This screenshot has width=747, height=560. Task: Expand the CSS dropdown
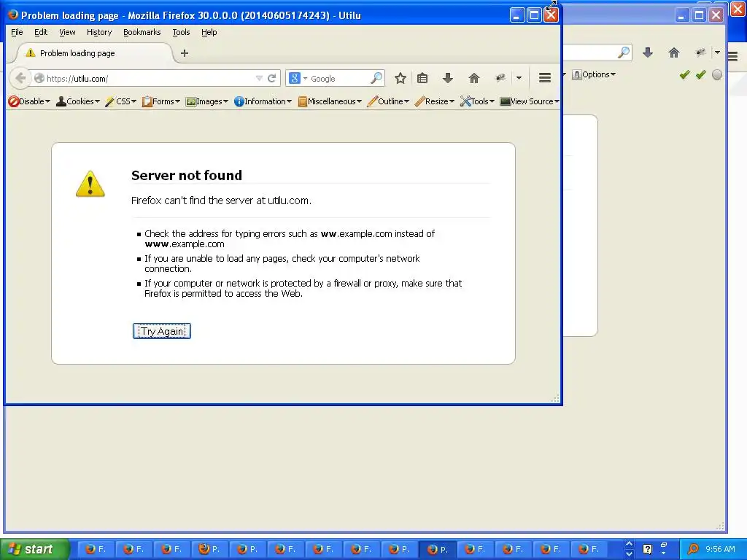pos(121,101)
